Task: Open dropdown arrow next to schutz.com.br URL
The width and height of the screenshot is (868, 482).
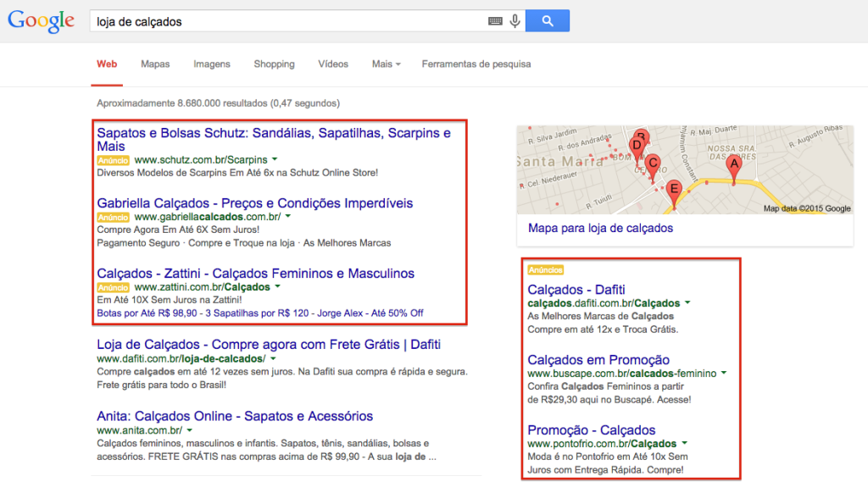Action: click(275, 159)
